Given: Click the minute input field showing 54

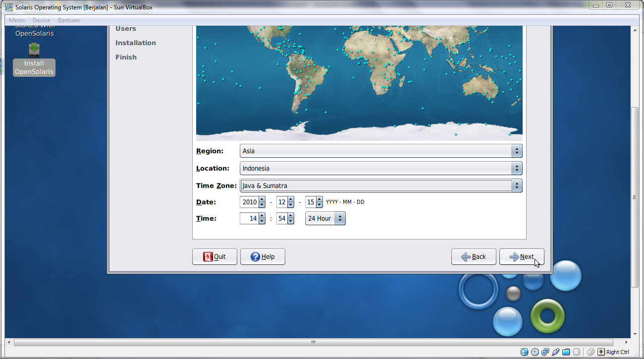Looking at the screenshot, I should pyautogui.click(x=282, y=218).
